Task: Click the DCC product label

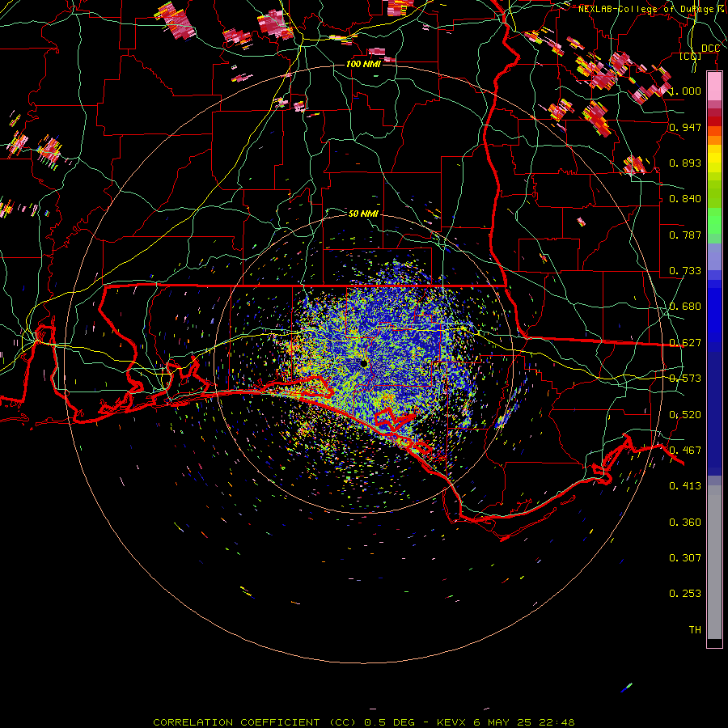Action: (710, 49)
